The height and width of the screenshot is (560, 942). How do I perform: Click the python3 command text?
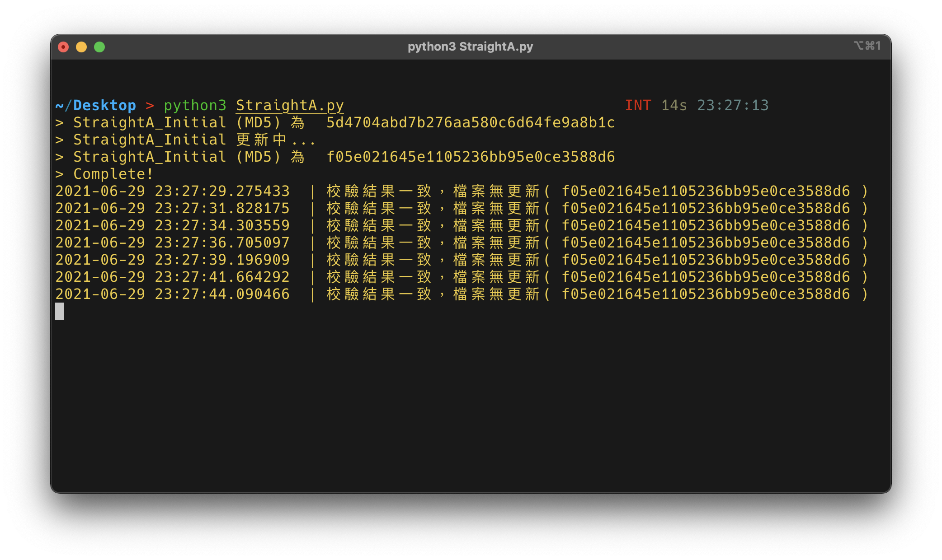[195, 105]
